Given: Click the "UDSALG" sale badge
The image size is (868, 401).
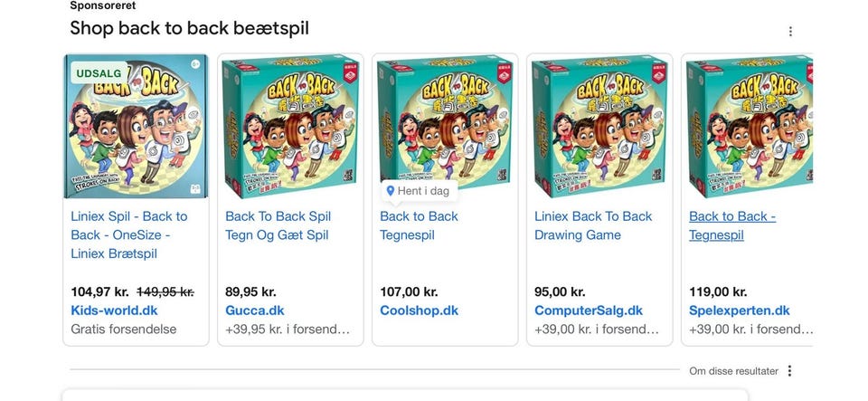Looking at the screenshot, I should tap(98, 72).
